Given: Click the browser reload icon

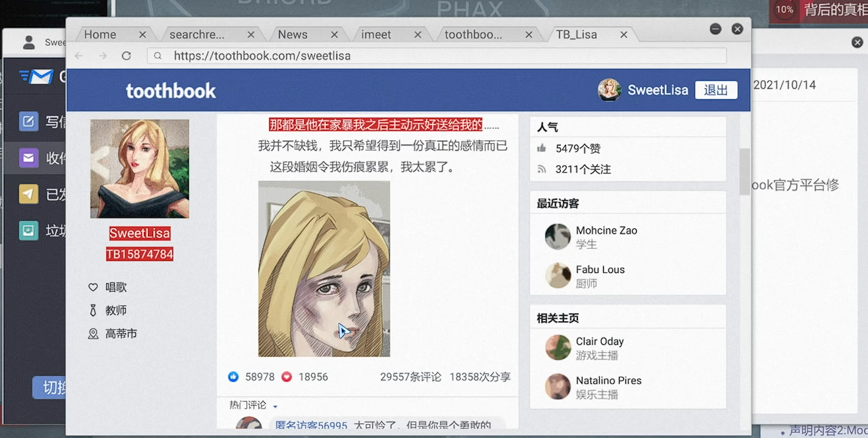Looking at the screenshot, I should pyautogui.click(x=127, y=56).
